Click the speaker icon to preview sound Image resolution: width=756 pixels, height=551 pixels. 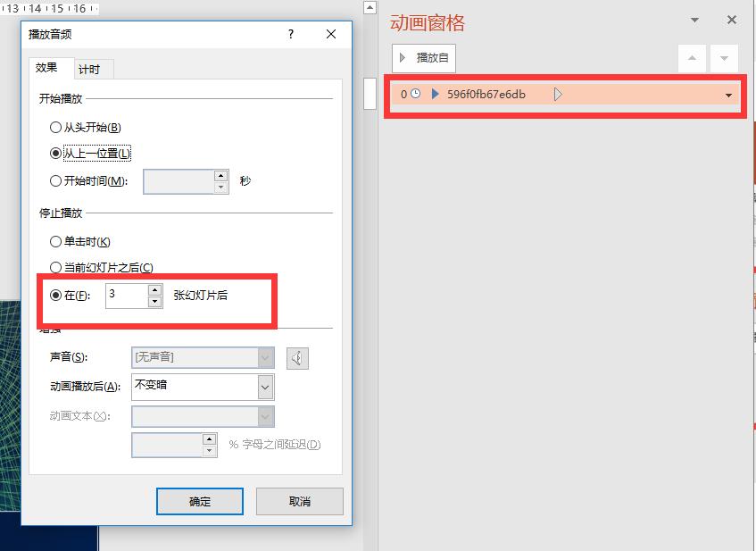295,358
